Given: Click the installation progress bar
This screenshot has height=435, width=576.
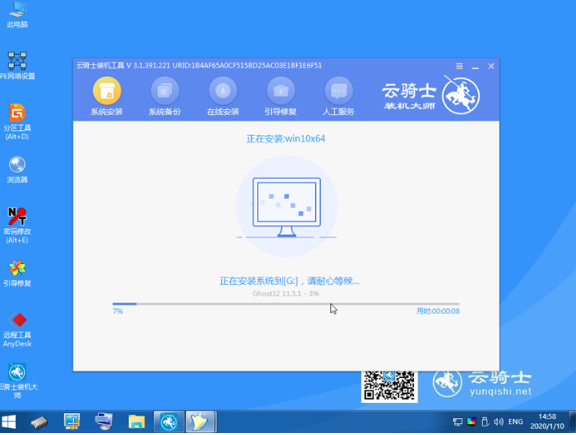Looking at the screenshot, I should click(x=286, y=304).
